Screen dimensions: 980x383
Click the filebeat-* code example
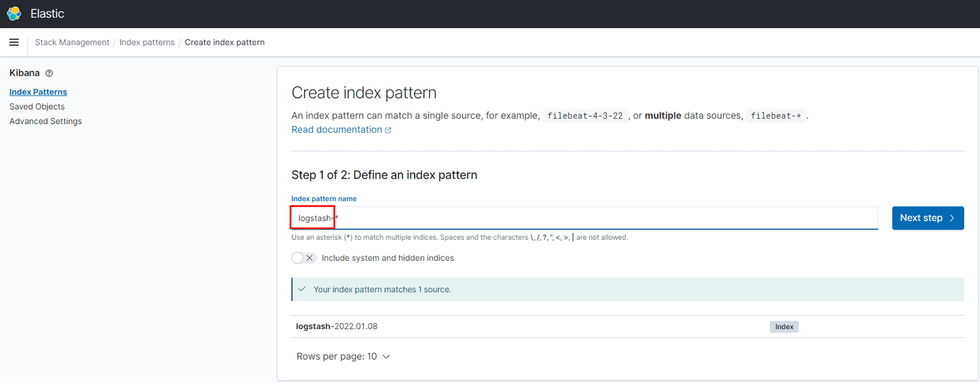776,116
